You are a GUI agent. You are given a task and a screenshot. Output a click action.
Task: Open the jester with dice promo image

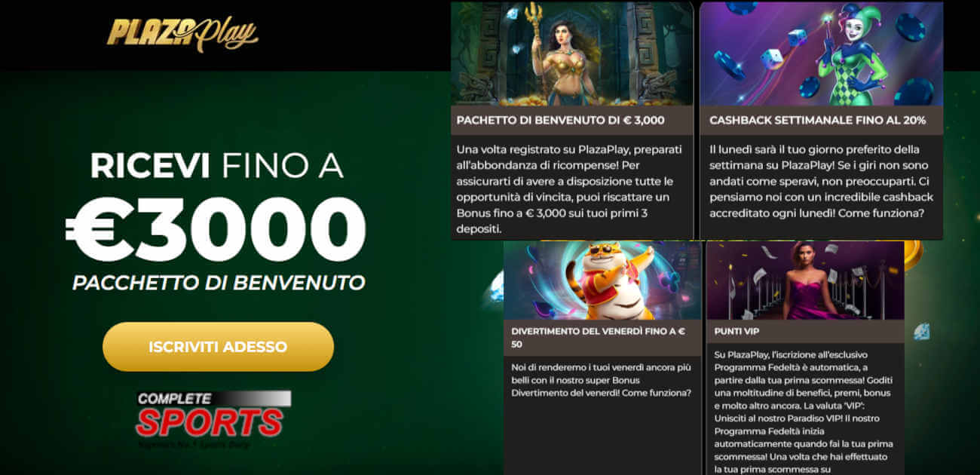[821, 54]
